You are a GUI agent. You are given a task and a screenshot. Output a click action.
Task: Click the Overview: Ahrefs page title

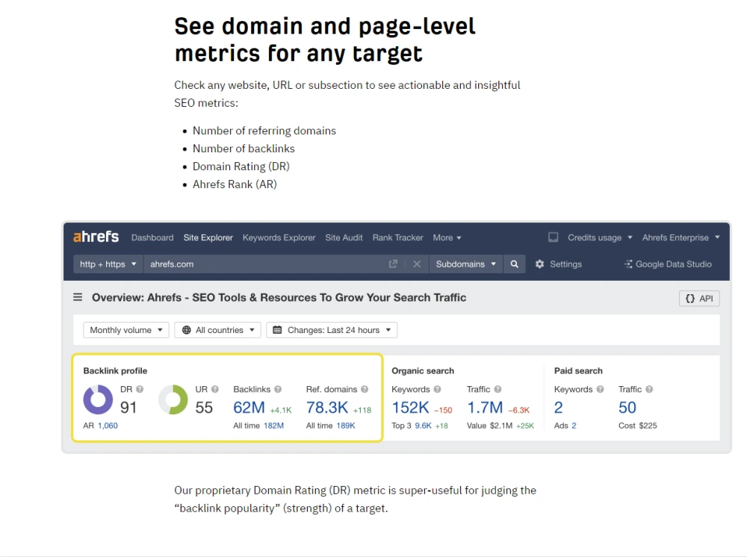[x=279, y=297]
